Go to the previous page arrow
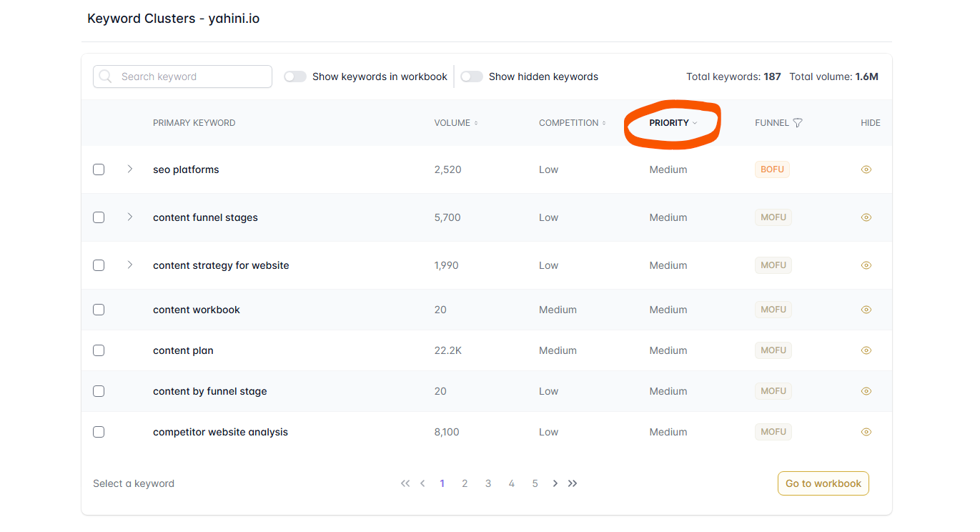The height and width of the screenshot is (532, 980). 422,483
